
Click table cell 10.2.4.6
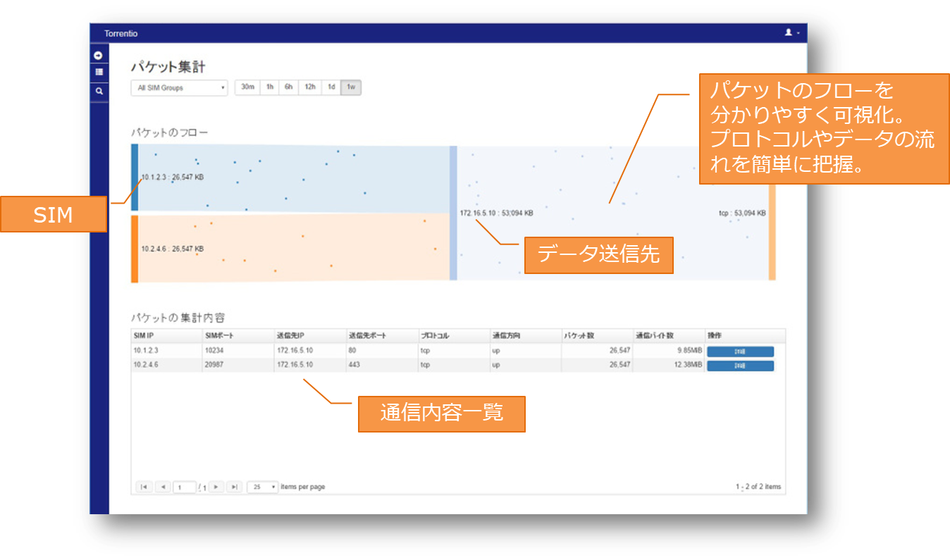(x=166, y=365)
